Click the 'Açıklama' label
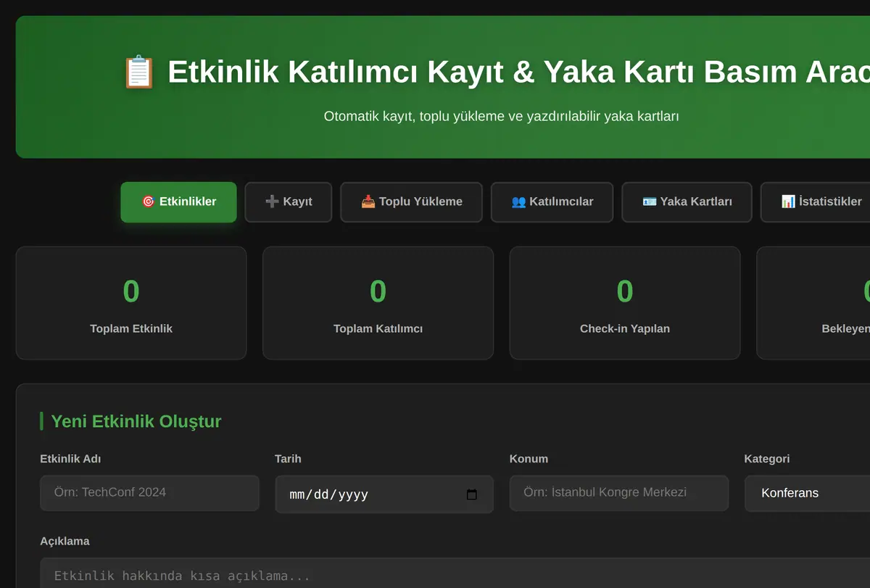 coord(65,542)
